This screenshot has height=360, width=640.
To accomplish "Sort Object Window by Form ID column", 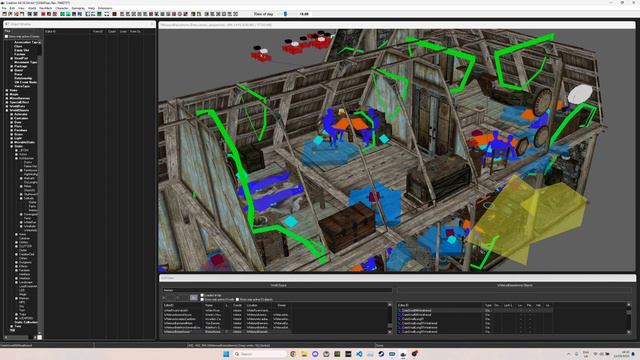I will 98,31.
